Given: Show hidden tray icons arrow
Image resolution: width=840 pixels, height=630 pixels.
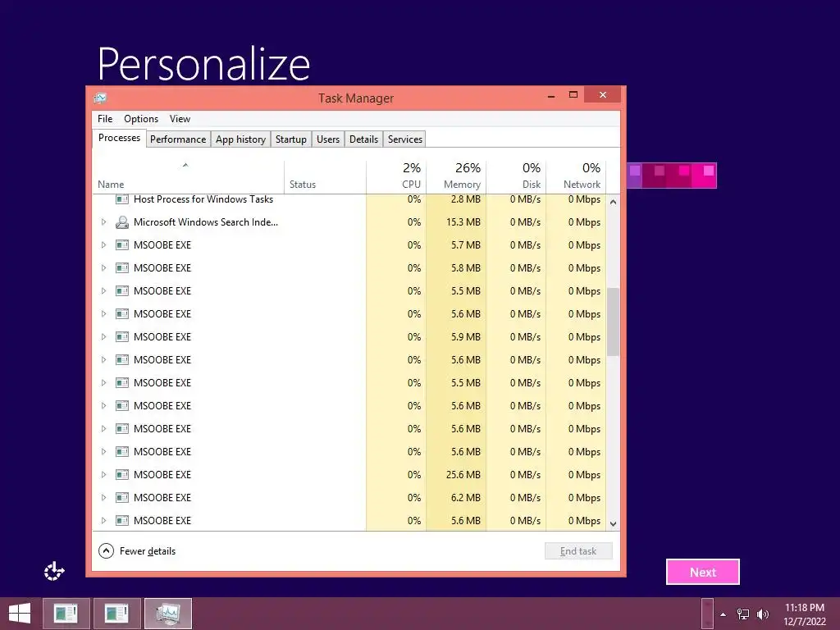Looking at the screenshot, I should [x=723, y=614].
